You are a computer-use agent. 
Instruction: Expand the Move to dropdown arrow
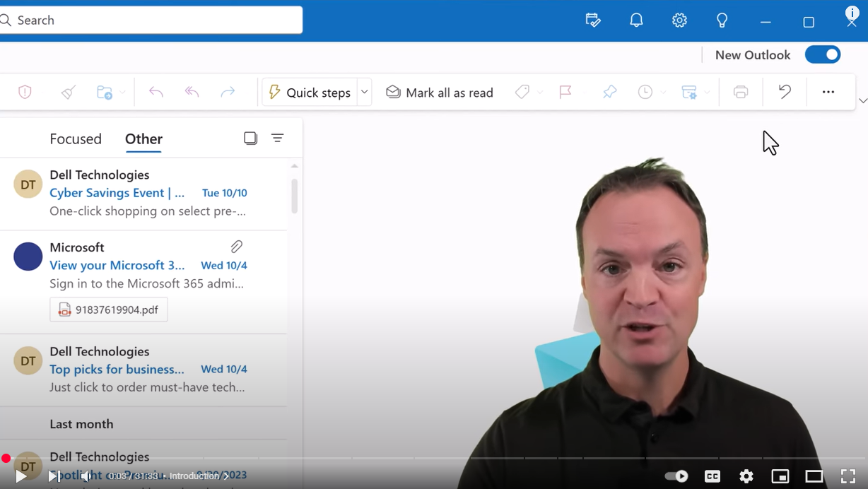pyautogui.click(x=123, y=93)
